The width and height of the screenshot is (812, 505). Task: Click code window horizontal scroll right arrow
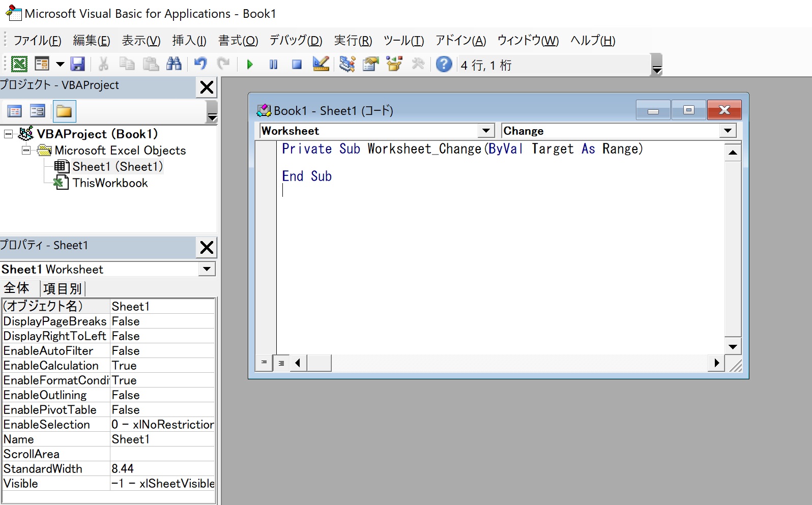click(716, 363)
